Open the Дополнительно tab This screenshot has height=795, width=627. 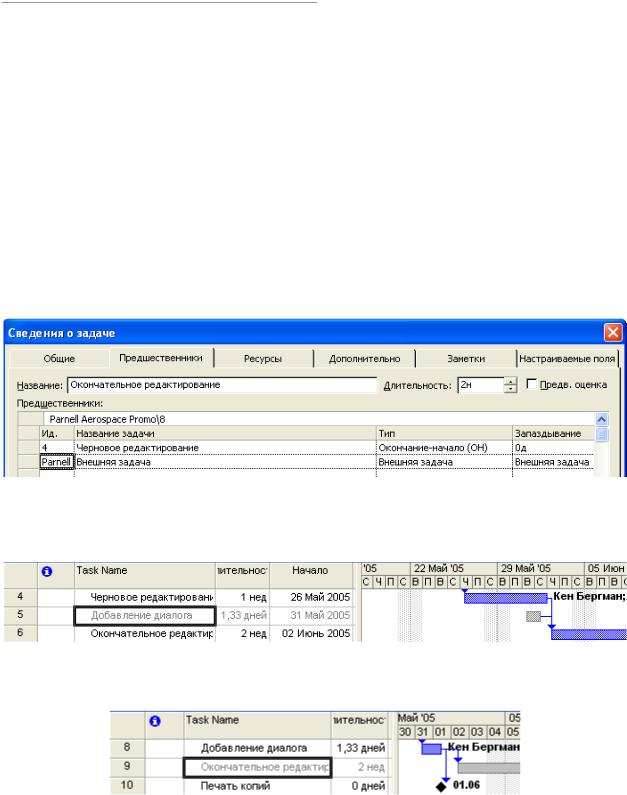coord(364,358)
